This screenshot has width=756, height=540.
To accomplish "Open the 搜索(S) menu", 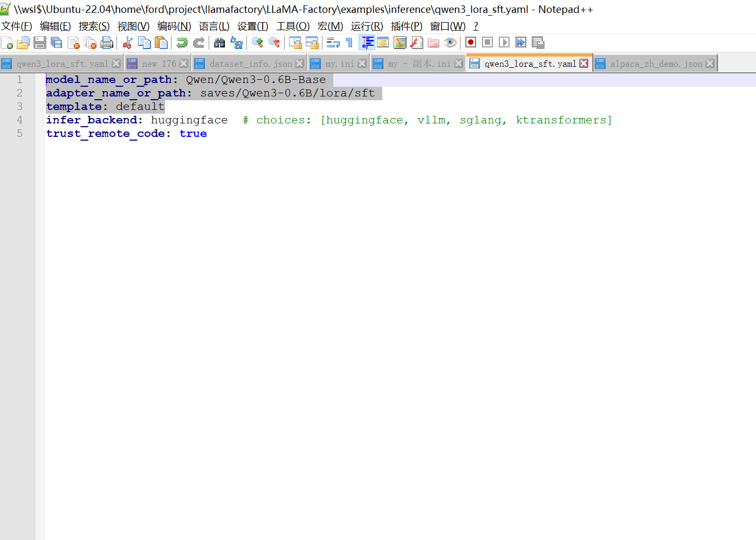I will point(94,26).
